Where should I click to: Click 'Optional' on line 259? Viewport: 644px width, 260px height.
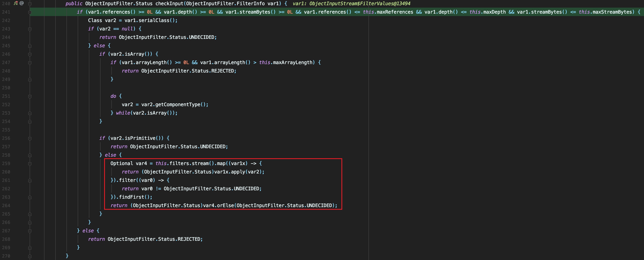coord(122,163)
